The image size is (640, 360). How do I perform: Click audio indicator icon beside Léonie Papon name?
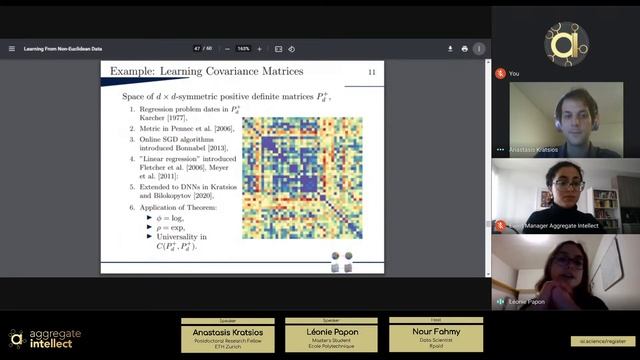click(500, 302)
